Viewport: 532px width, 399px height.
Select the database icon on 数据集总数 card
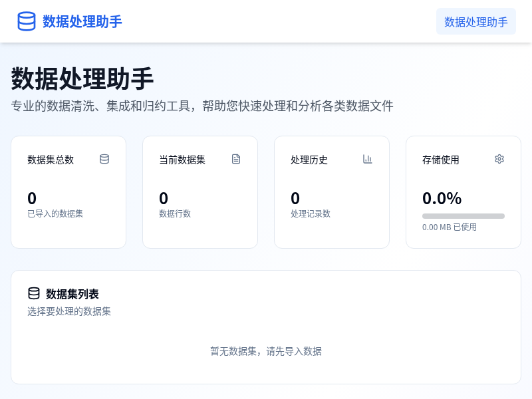click(104, 159)
